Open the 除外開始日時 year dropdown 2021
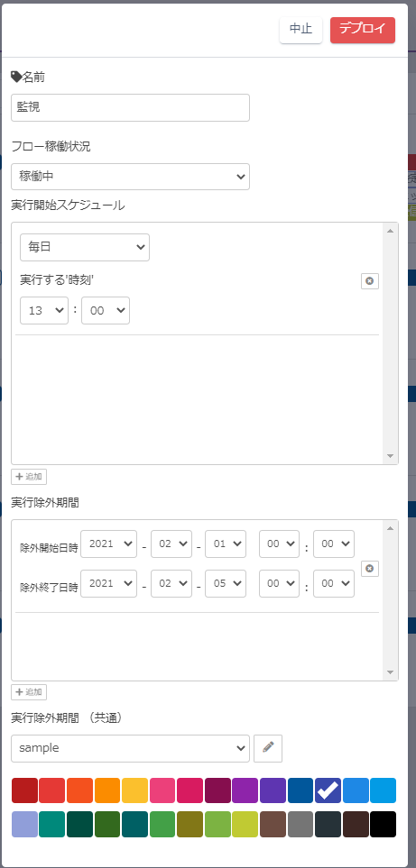Viewport: 416px width, 868px height. point(108,544)
